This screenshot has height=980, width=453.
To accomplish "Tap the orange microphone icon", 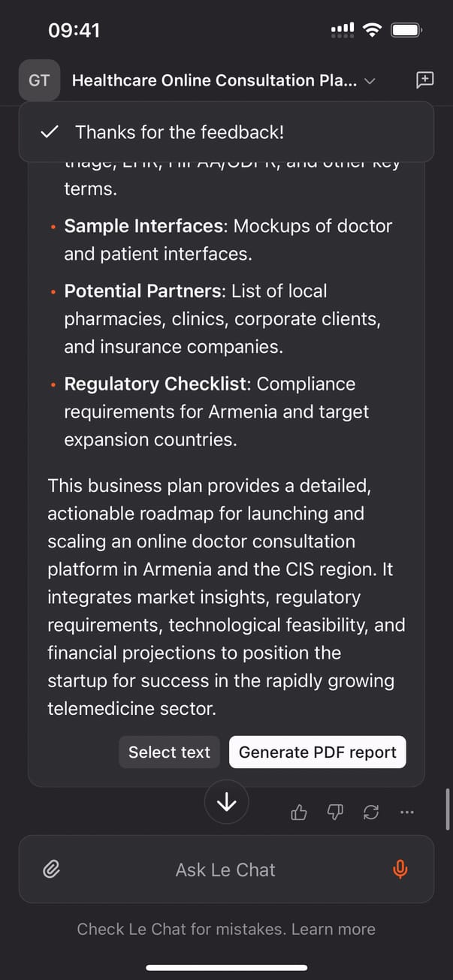I will pos(400,870).
